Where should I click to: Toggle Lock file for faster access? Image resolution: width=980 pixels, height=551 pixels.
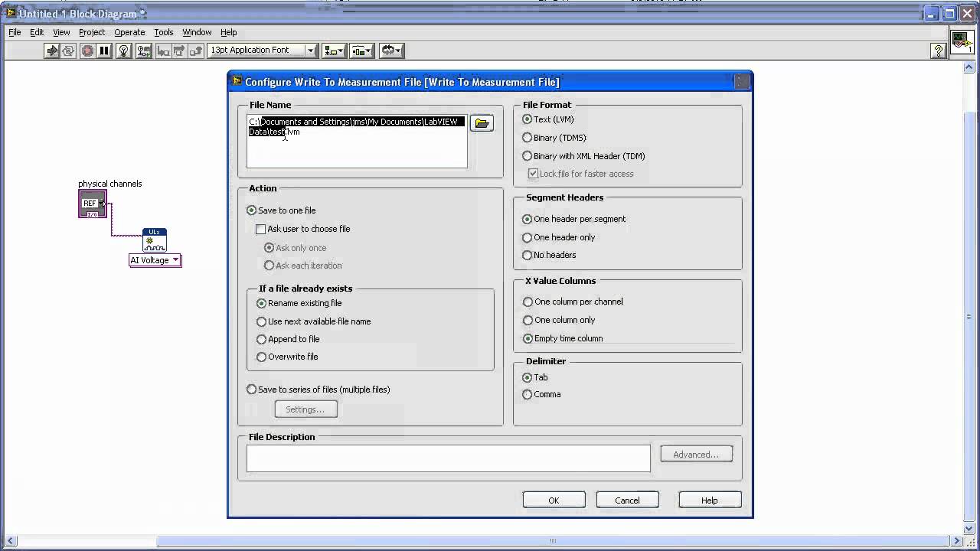pyautogui.click(x=581, y=174)
